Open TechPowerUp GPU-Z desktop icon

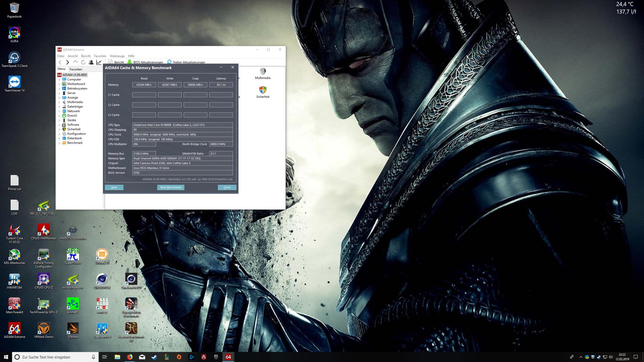pyautogui.click(x=44, y=305)
